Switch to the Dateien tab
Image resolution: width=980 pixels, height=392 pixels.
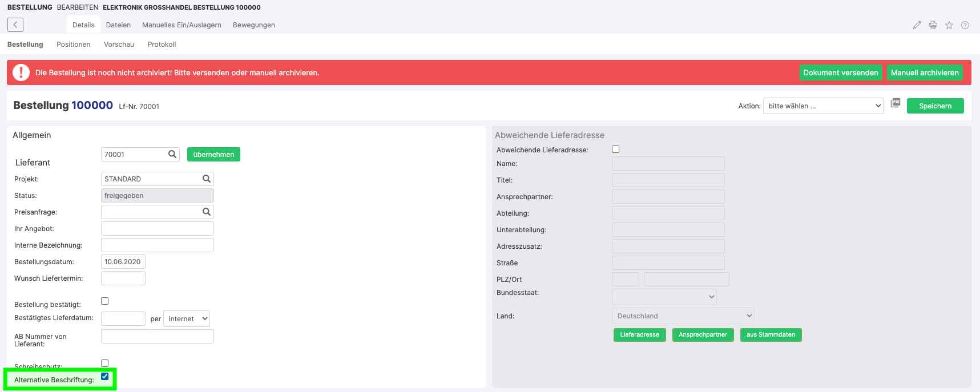[x=118, y=25]
